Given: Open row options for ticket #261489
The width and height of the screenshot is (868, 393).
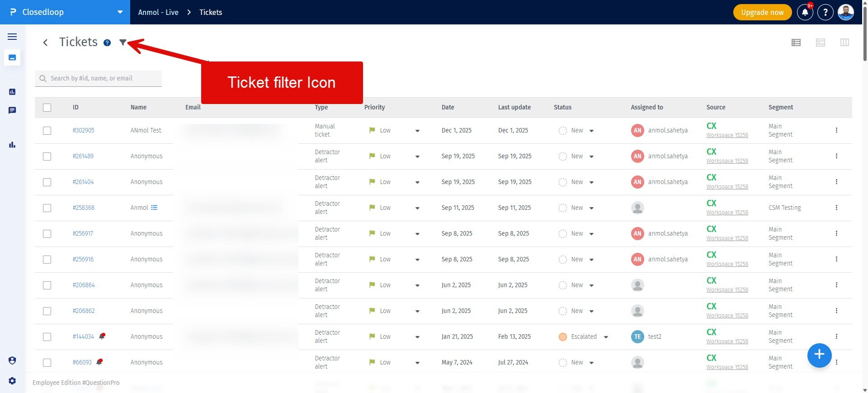Looking at the screenshot, I should click(836, 156).
